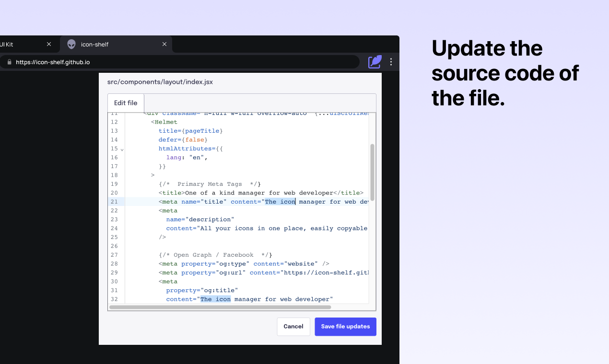The height and width of the screenshot is (364, 609).
Task: Collapse the code fold arrow on line 15
Action: tap(122, 149)
